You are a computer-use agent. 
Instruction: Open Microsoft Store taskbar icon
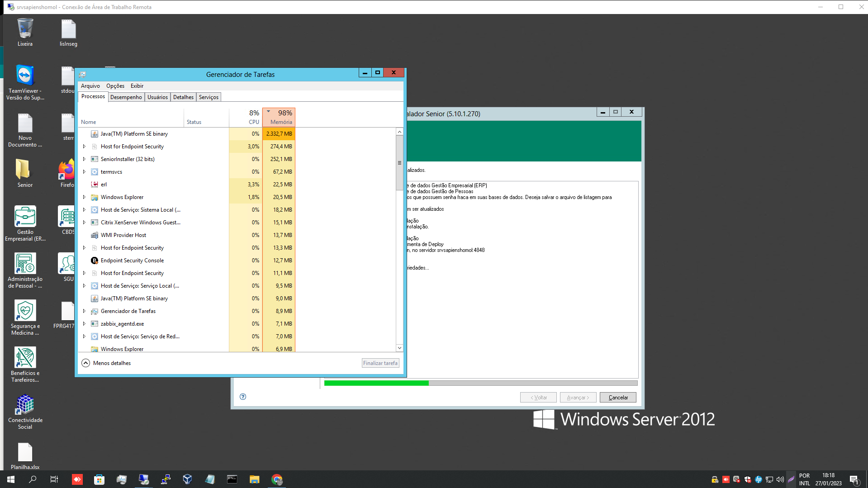99,479
